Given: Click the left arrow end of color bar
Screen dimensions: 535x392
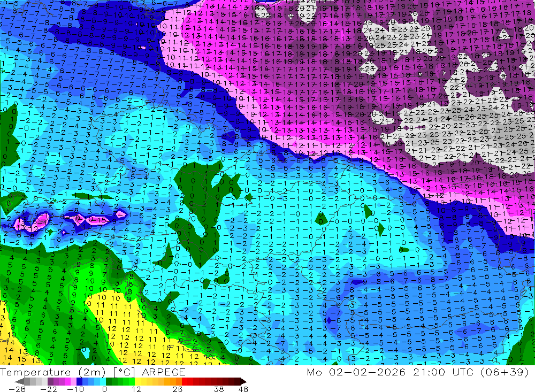Looking at the screenshot, I should point(19,382).
